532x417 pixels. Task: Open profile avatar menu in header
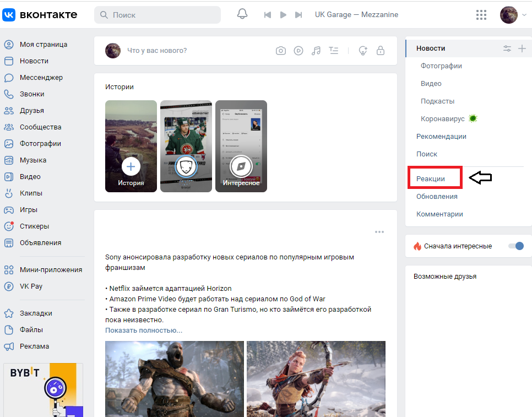tap(508, 15)
